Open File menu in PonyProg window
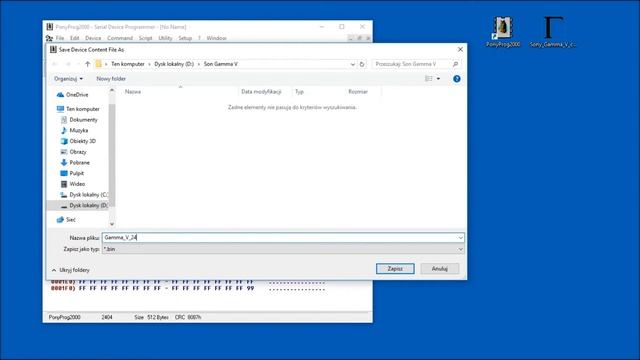The height and width of the screenshot is (360, 640). [60, 38]
